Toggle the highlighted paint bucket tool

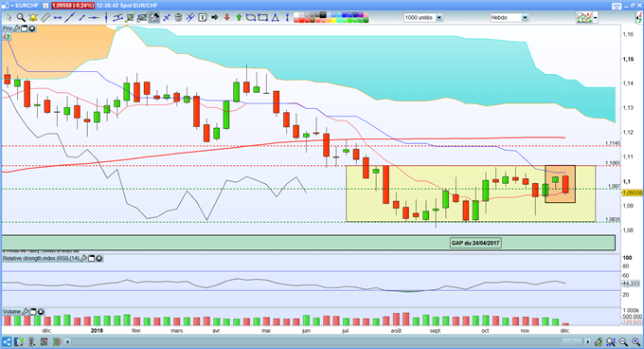tap(154, 17)
